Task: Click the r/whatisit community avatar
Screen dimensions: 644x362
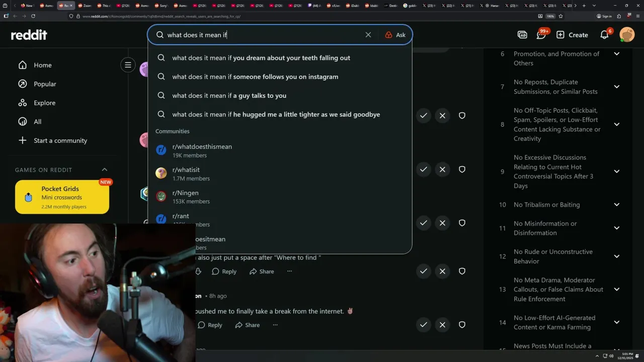Action: pos(161,173)
